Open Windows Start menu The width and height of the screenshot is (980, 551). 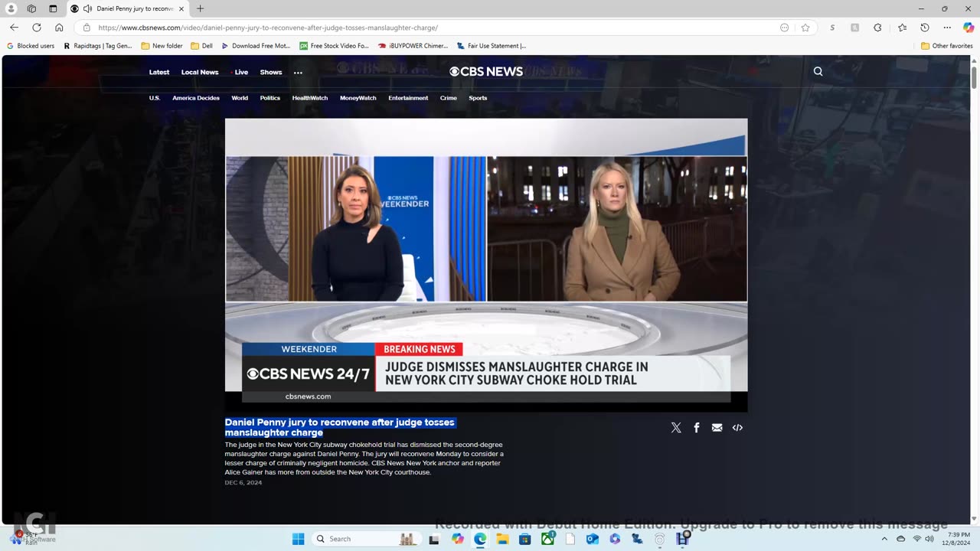[x=298, y=539]
